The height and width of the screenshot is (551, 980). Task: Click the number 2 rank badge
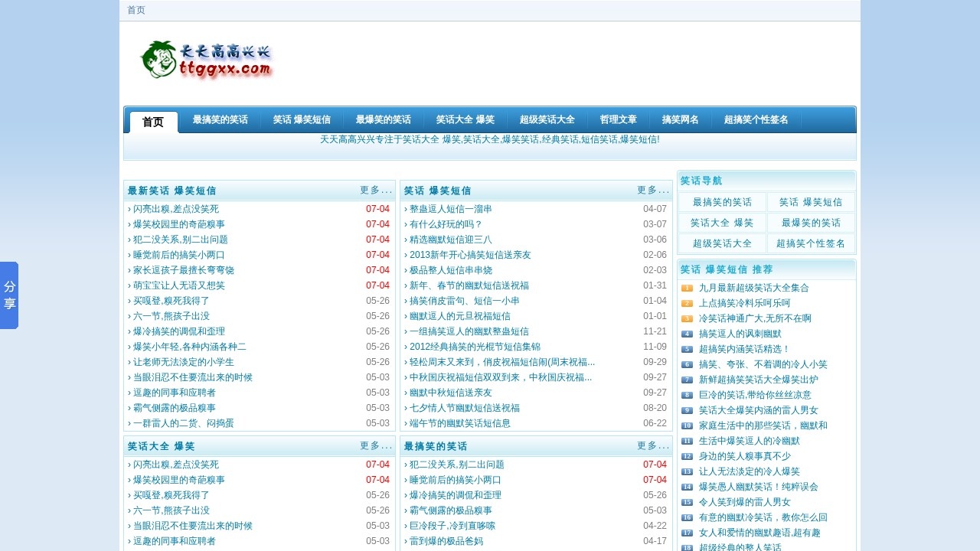pyautogui.click(x=687, y=303)
